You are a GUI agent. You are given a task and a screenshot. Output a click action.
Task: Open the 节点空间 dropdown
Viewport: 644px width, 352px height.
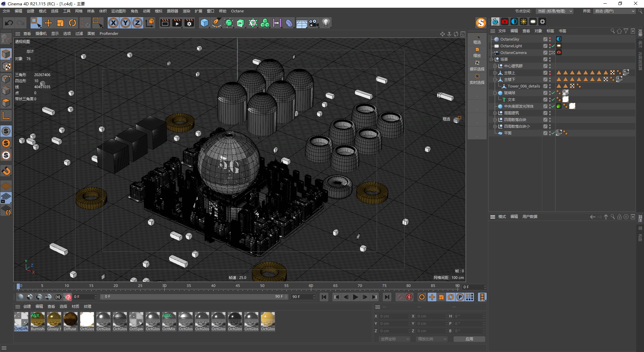[x=554, y=11]
